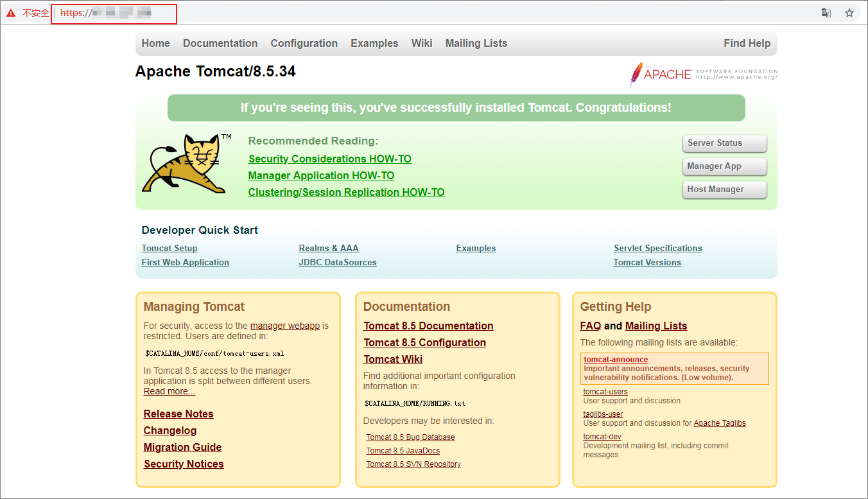Open the Migration Guide link

pos(182,447)
